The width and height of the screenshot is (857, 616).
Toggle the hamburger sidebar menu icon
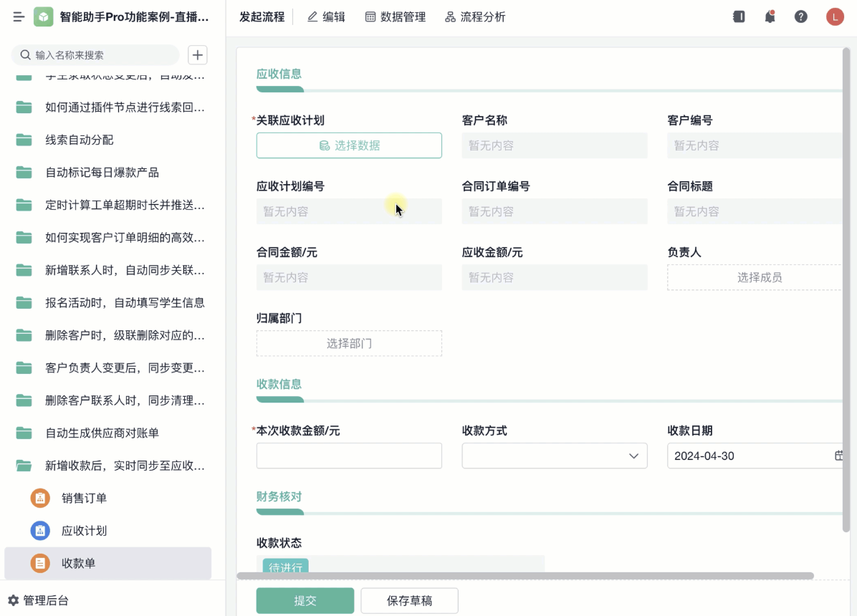click(19, 17)
